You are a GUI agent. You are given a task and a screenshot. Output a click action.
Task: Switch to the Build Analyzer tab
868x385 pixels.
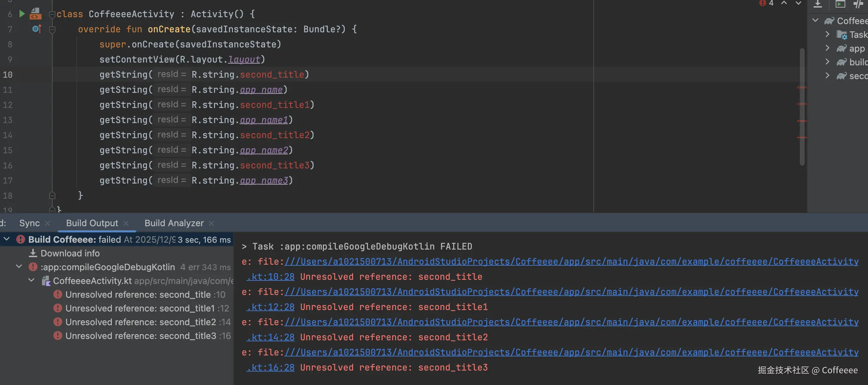point(174,223)
